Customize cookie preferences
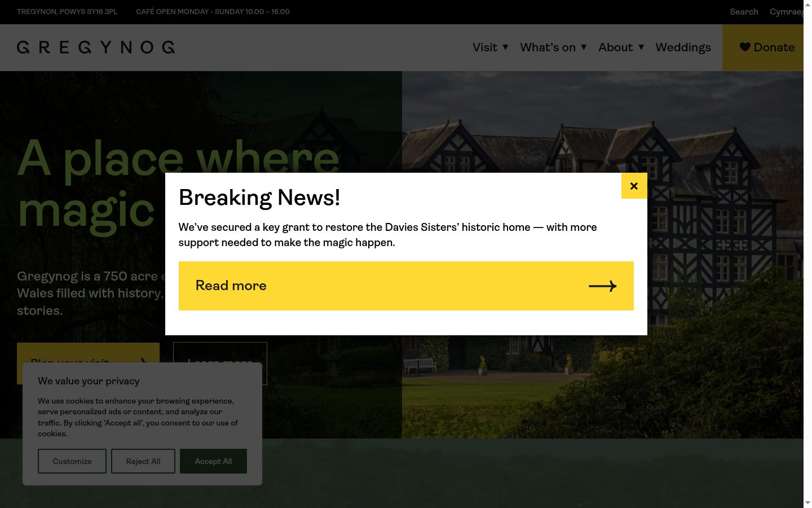This screenshot has width=812, height=508. tap(72, 461)
